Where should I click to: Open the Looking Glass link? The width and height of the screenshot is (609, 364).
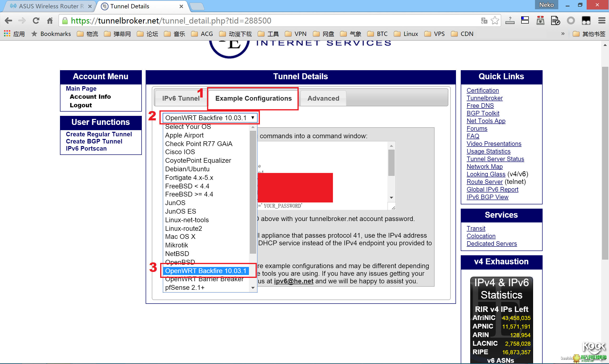(486, 174)
